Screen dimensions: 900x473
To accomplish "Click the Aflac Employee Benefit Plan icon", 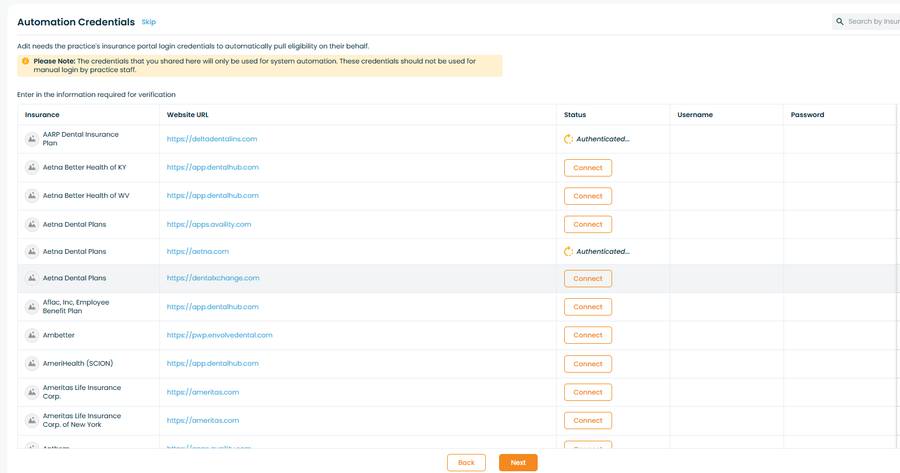I will tap(32, 307).
